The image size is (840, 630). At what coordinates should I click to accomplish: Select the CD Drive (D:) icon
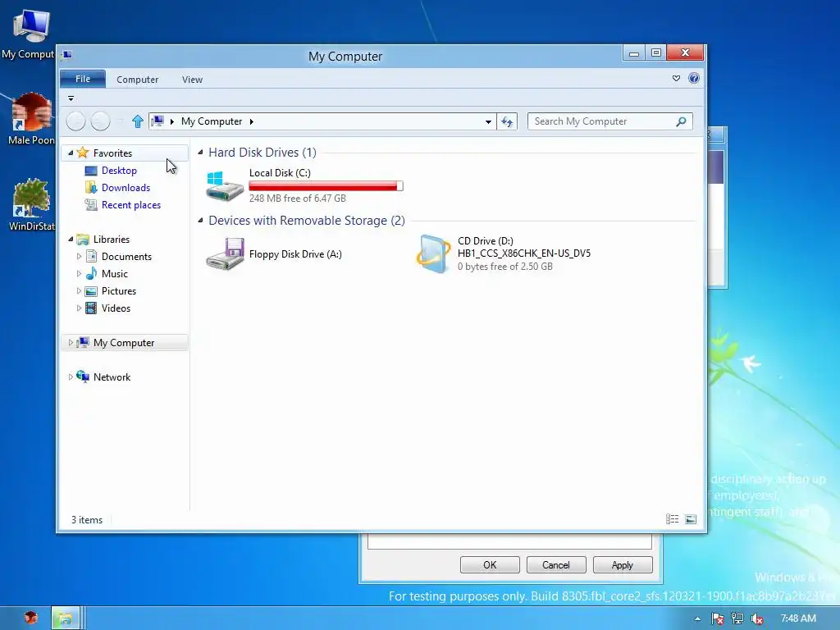[433, 254]
